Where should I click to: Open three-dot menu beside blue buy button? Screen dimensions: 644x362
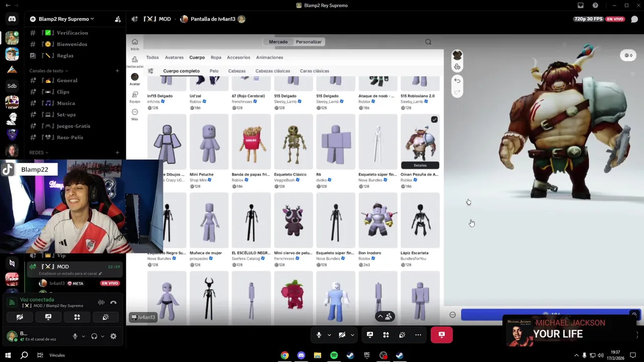pyautogui.click(x=452, y=315)
